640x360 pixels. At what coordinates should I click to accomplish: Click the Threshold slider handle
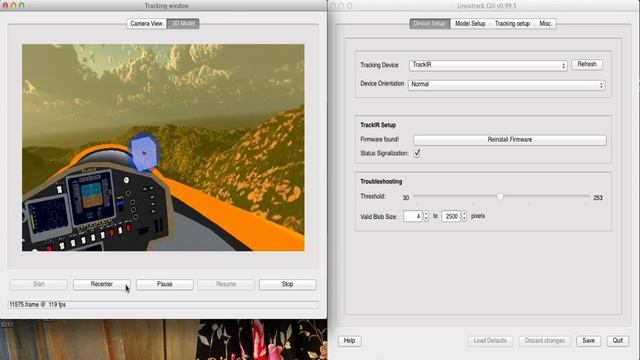point(500,198)
